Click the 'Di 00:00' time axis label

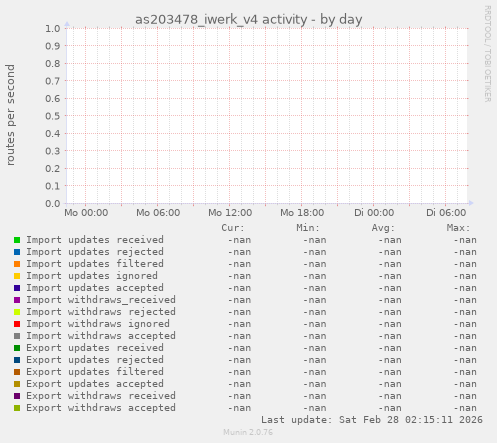(x=374, y=213)
